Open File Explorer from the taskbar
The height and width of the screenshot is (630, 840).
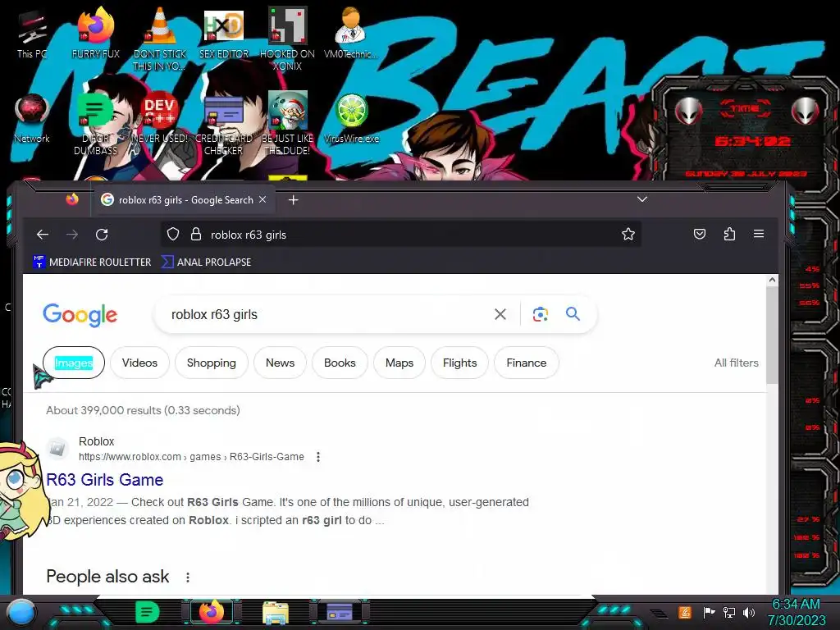pyautogui.click(x=276, y=612)
